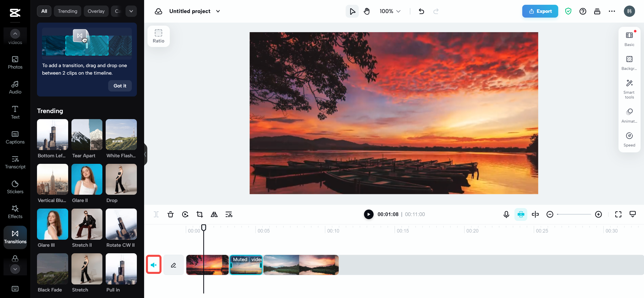The width and height of the screenshot is (644, 298).
Task: Switch to the Overlay transitions tab
Action: (x=96, y=11)
